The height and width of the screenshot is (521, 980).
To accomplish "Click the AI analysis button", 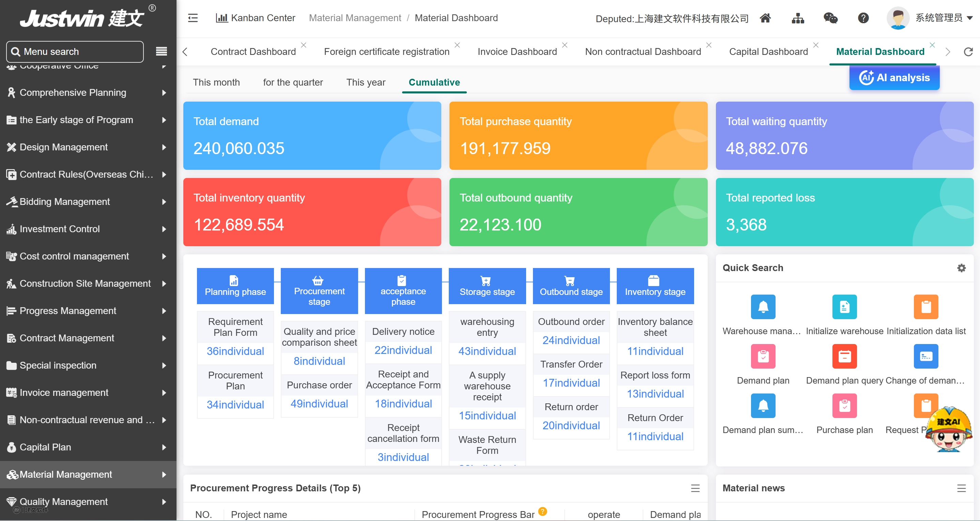I will (x=894, y=78).
